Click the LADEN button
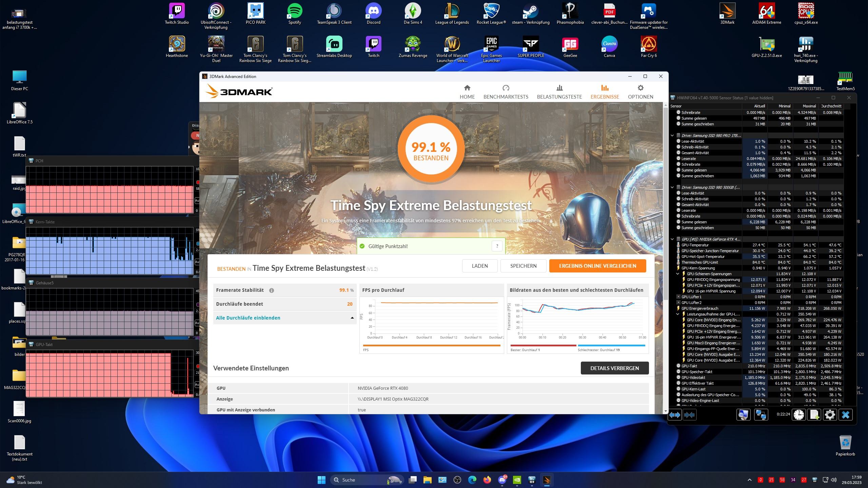 click(x=479, y=266)
